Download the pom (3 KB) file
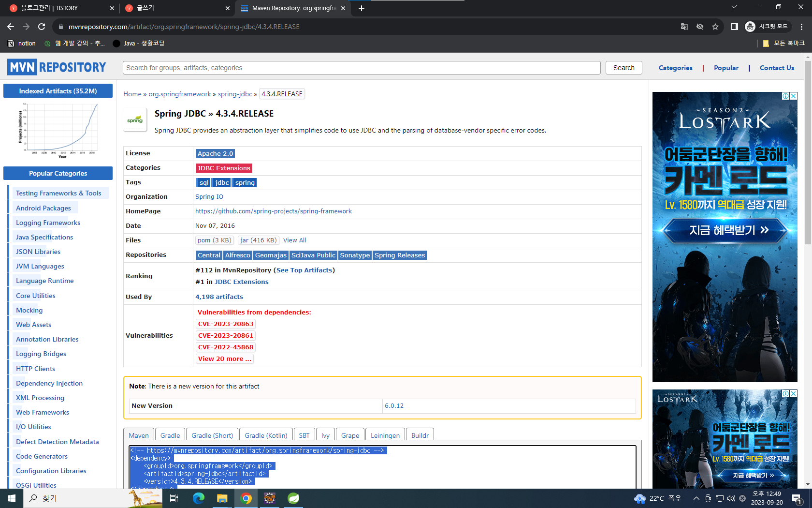812x508 pixels. point(215,240)
